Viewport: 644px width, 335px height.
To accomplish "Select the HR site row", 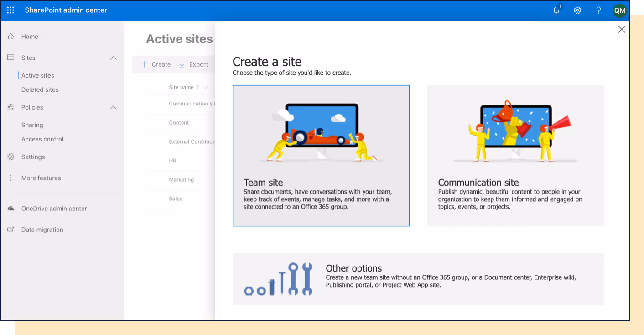I will pos(181,161).
